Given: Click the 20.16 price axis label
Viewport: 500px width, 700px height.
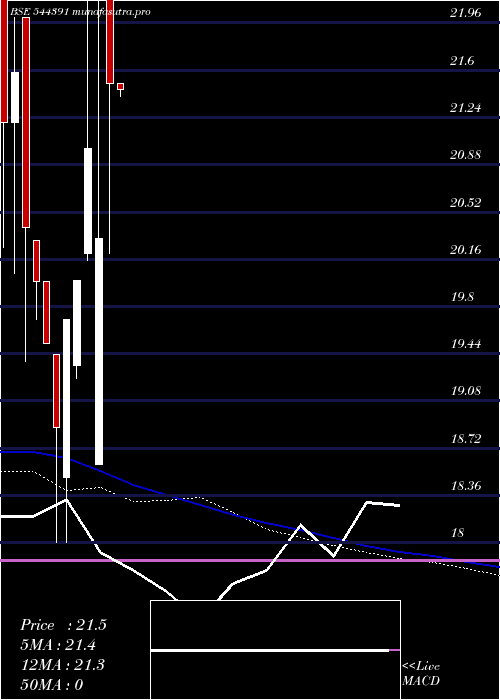Looking at the screenshot, I should [466, 250].
